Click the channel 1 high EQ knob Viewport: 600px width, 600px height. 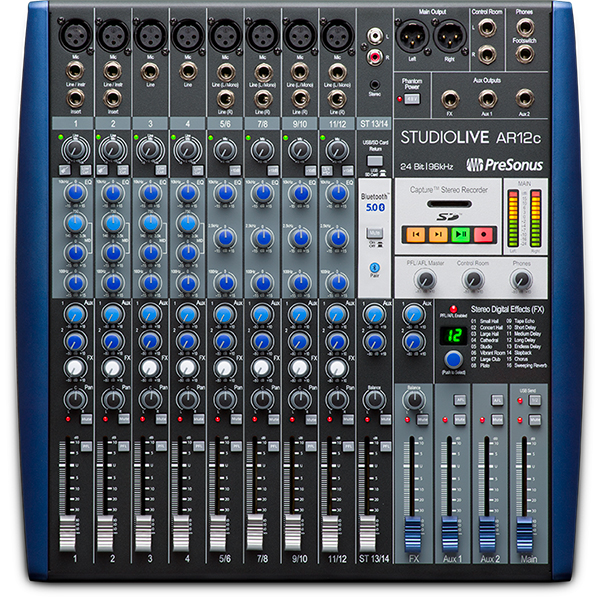(x=75, y=193)
